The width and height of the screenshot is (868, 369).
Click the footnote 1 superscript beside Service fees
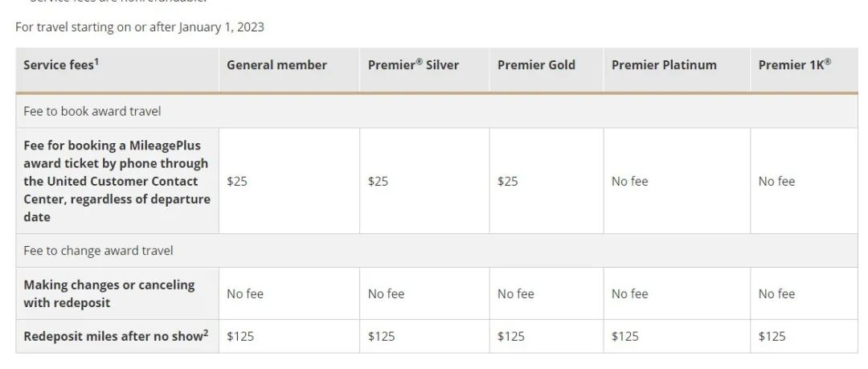tap(96, 61)
